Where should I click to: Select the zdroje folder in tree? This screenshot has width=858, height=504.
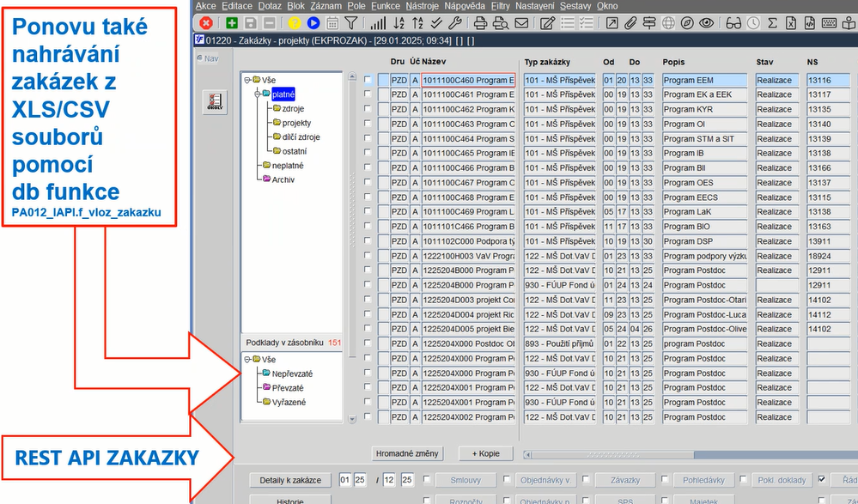pos(289,108)
